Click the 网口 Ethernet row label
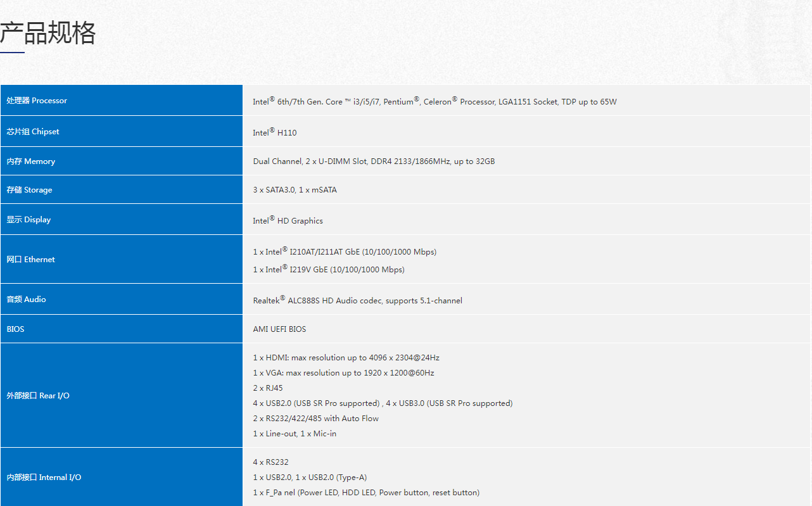Screen dimensions: 812x506 [x=31, y=260]
